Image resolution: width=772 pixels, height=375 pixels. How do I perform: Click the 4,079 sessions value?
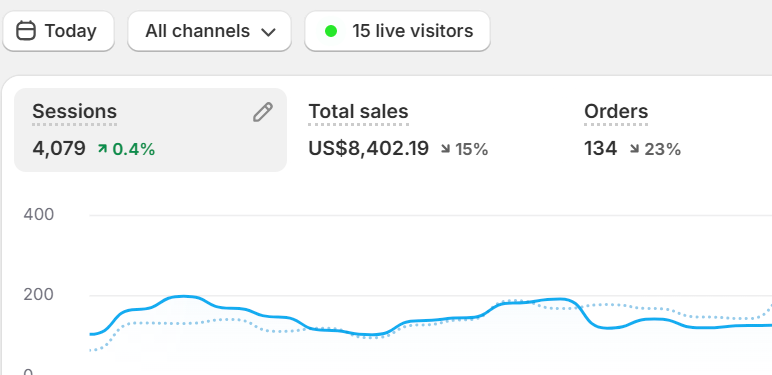(x=59, y=148)
